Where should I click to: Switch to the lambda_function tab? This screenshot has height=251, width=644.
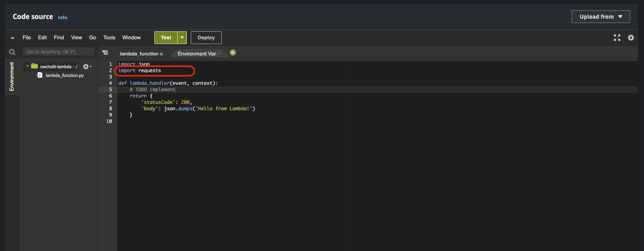point(139,54)
